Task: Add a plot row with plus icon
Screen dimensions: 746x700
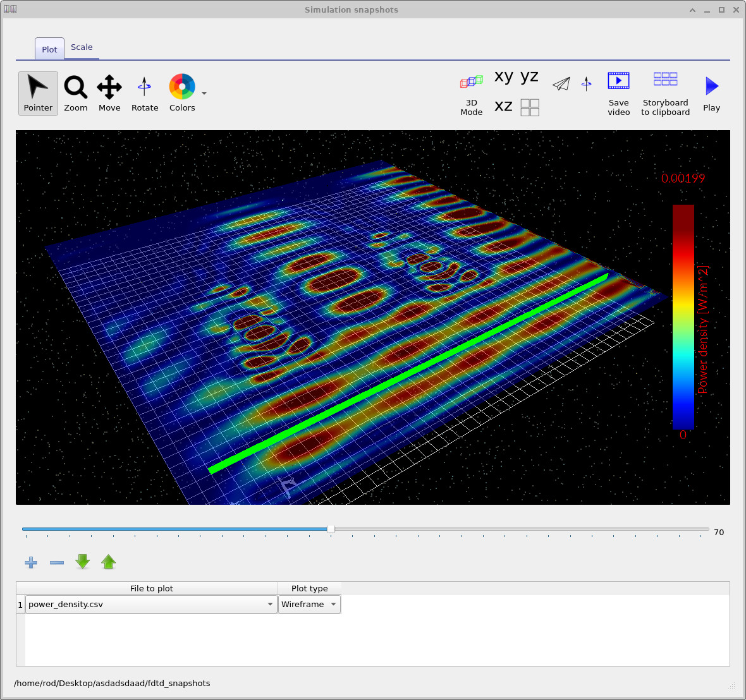Action: point(31,562)
